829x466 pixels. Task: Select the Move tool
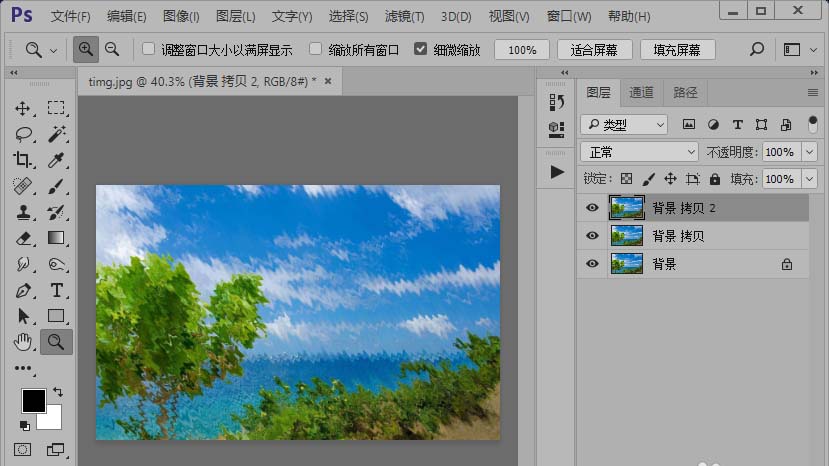23,108
